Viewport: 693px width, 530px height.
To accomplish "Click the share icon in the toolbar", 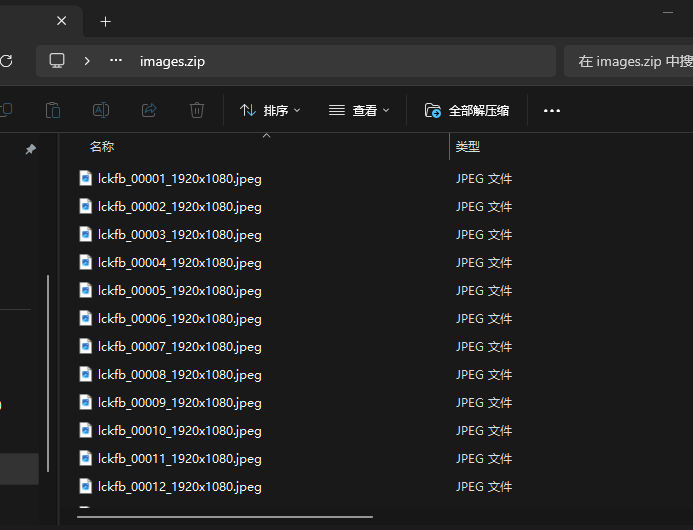I will 149,110.
